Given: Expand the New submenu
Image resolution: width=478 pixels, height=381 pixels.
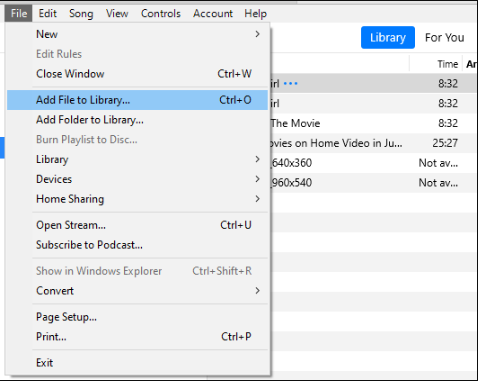Looking at the screenshot, I should 137,34.
